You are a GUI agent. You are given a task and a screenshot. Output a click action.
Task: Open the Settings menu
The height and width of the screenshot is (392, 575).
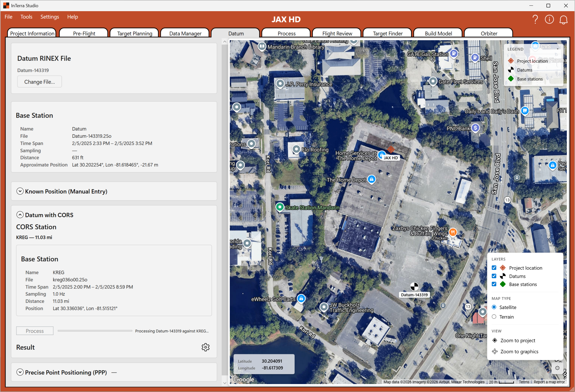50,17
